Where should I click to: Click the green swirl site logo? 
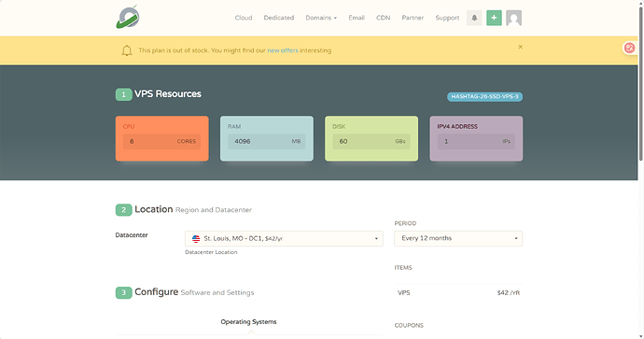tap(128, 17)
